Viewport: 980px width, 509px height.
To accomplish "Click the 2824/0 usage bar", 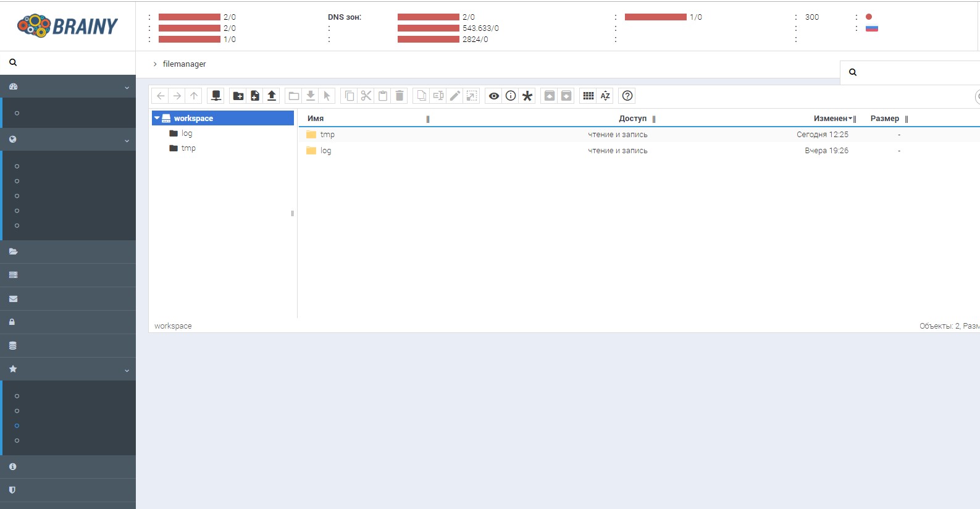I will pyautogui.click(x=429, y=40).
